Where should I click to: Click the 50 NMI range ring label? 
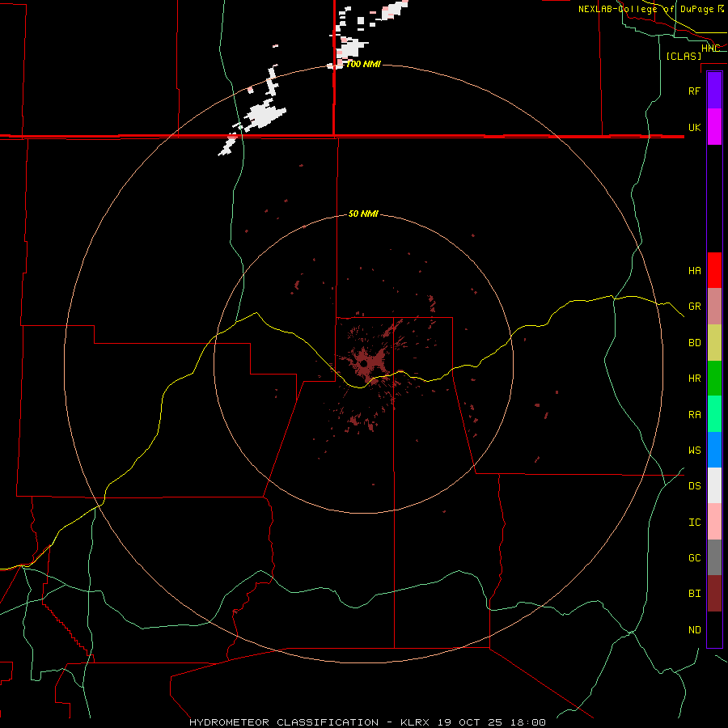click(x=363, y=214)
